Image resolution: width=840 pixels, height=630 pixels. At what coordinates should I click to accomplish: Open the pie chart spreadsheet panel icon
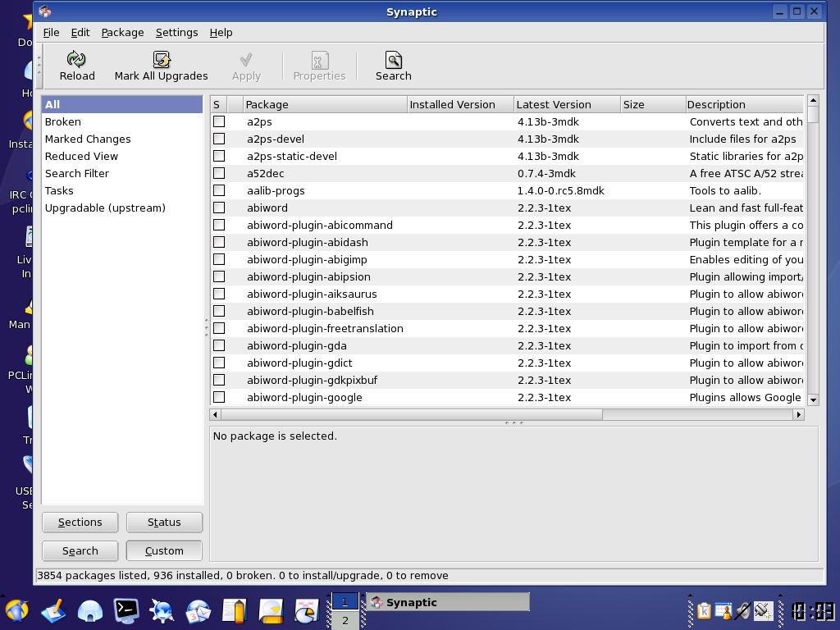(307, 610)
